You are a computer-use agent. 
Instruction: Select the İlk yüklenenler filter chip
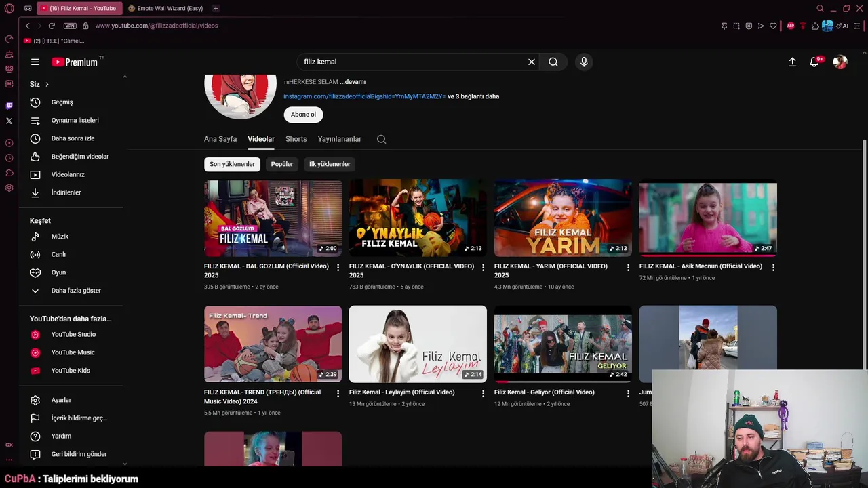[x=330, y=164]
